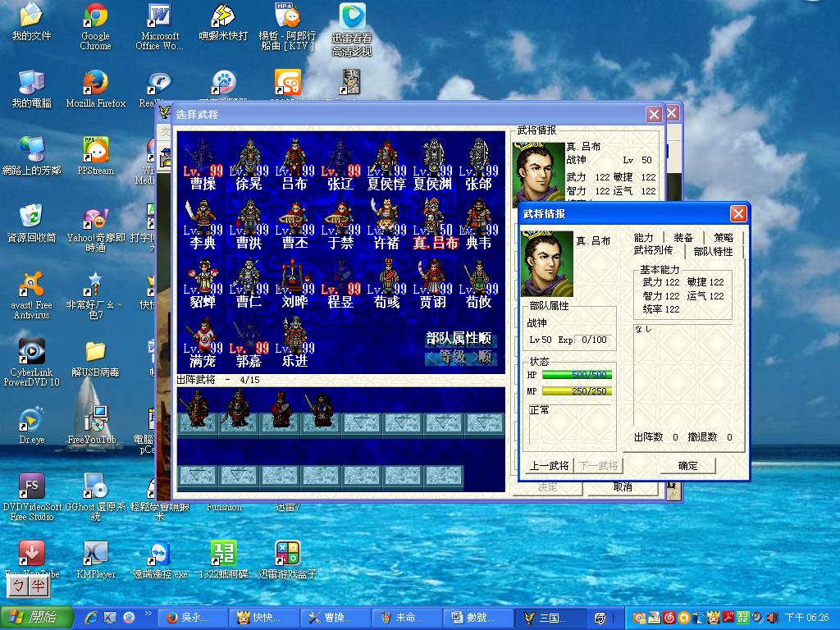The image size is (840, 630).
Task: Click the fifth empty deployment slot
Action: pyautogui.click(x=362, y=423)
